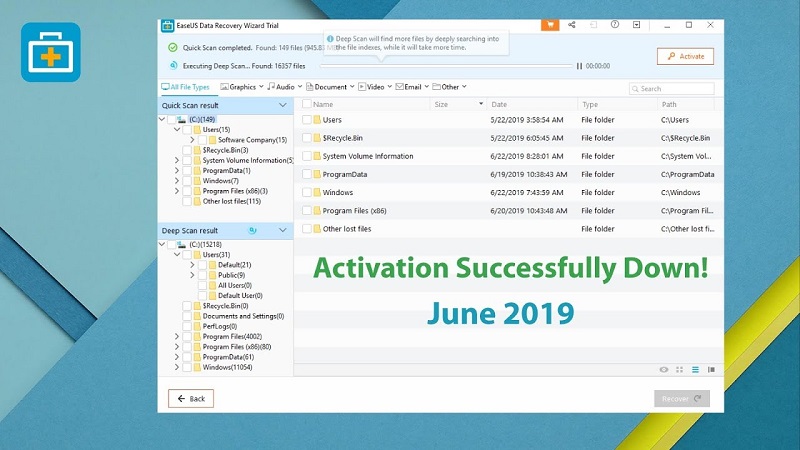The width and height of the screenshot is (800, 450).
Task: Click the EaseUS app icon in title bar
Action: 167,26
